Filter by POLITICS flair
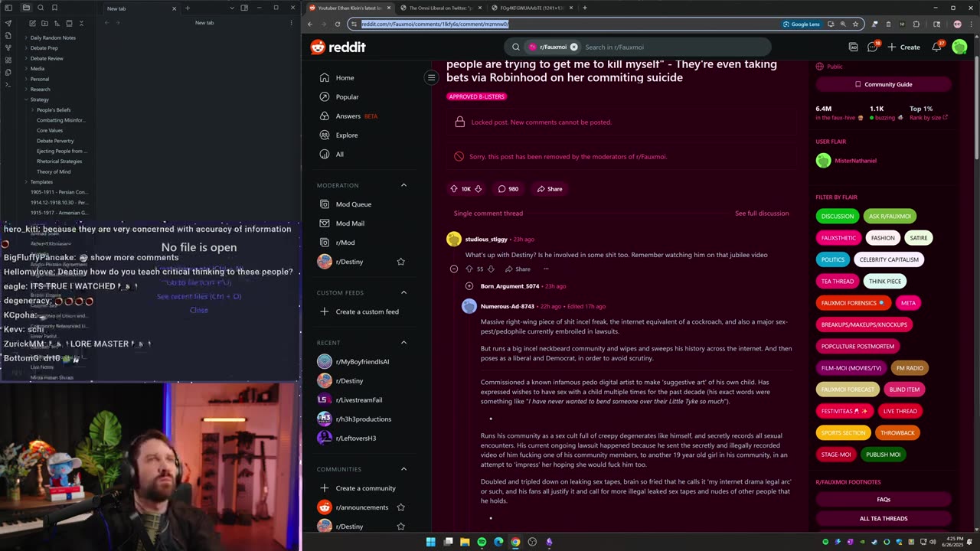The height and width of the screenshot is (551, 980). click(x=832, y=259)
